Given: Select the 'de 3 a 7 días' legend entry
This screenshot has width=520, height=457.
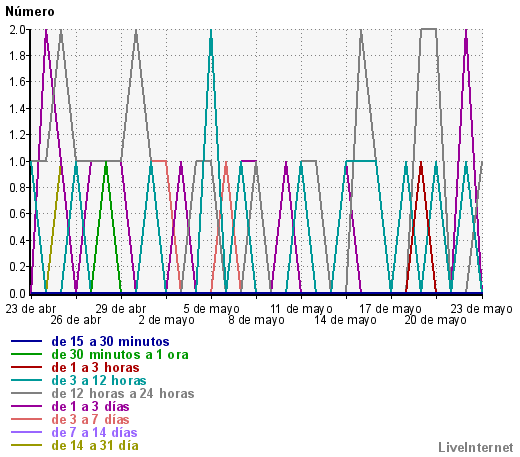Looking at the screenshot, I should [90, 420].
